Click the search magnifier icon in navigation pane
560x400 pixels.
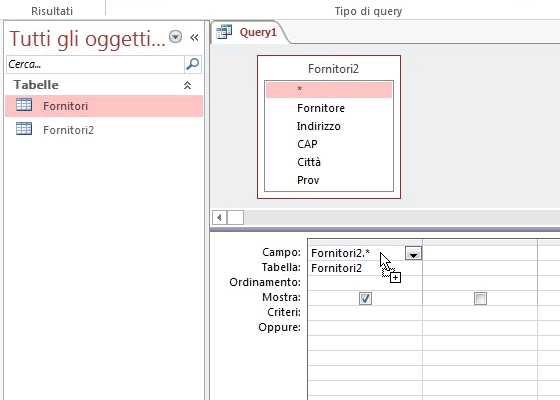192,64
